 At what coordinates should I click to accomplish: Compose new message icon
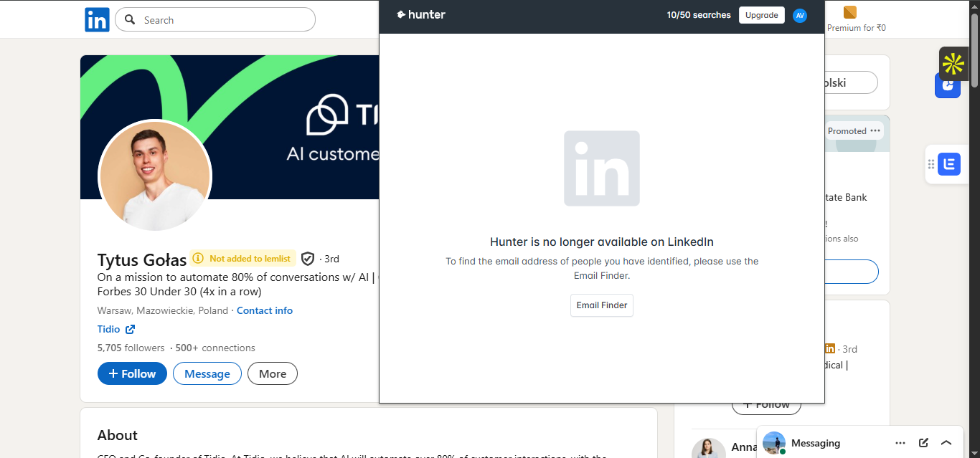[x=923, y=443]
